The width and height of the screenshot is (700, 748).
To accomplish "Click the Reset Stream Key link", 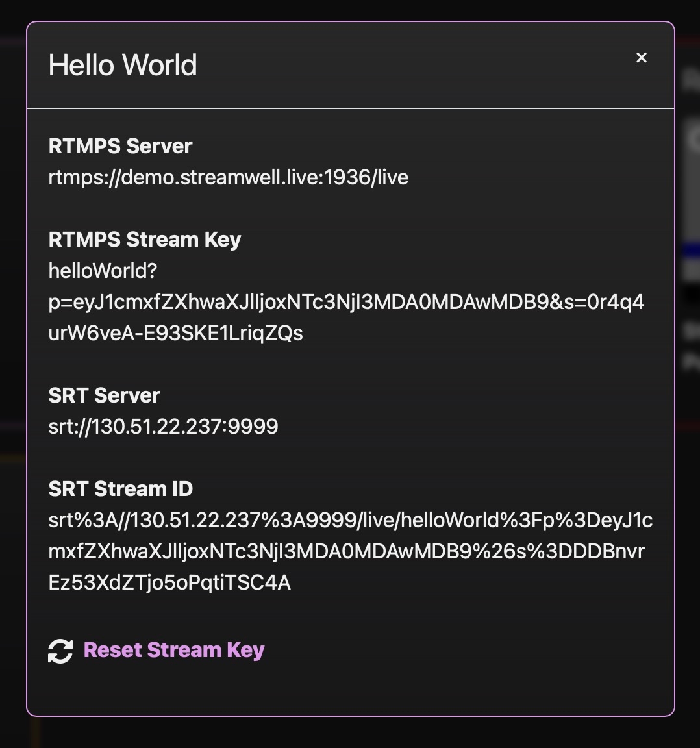I will pyautogui.click(x=173, y=650).
